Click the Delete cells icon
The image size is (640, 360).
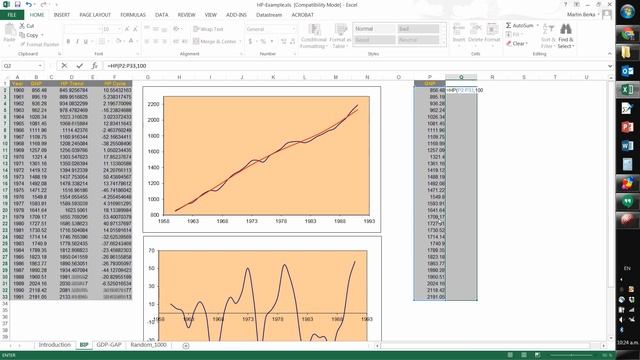click(476, 29)
